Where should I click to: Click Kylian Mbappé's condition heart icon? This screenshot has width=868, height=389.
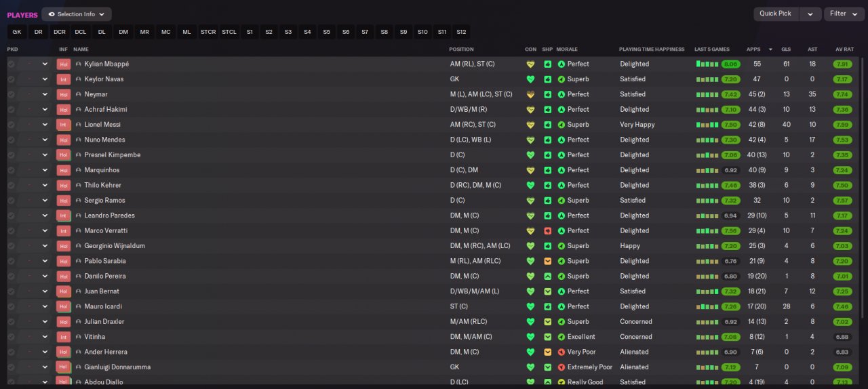[x=530, y=64]
